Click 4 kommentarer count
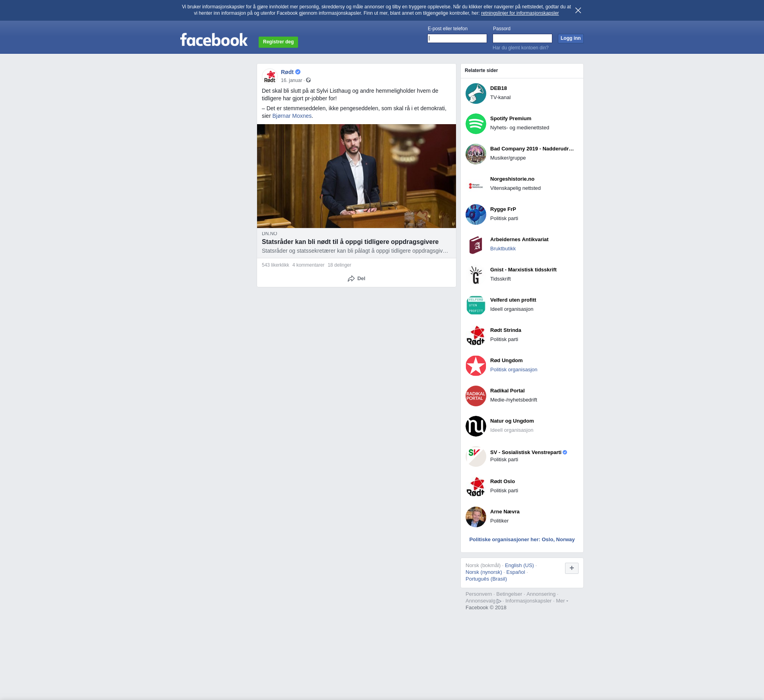The image size is (764, 700). point(308,265)
